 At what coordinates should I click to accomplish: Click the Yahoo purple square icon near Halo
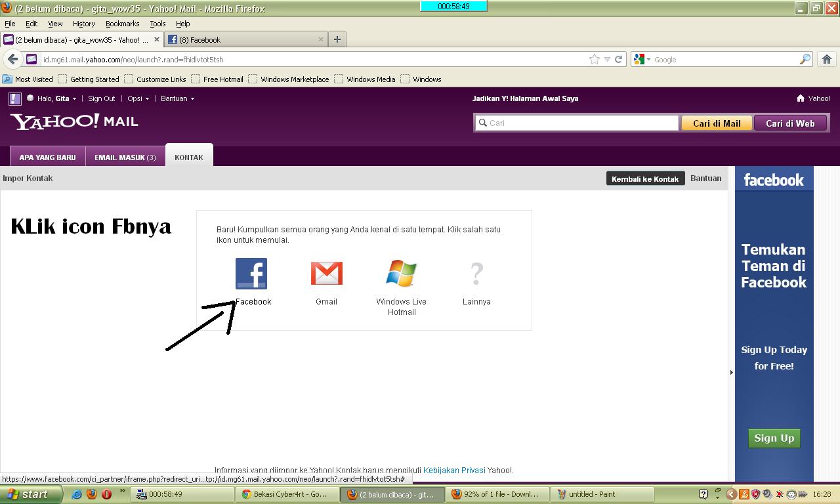pos(15,99)
